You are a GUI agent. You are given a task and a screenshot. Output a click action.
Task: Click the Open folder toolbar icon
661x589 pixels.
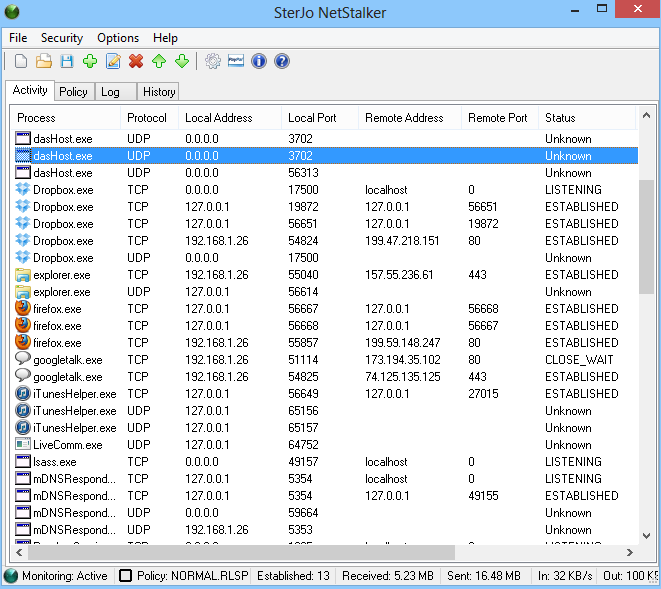click(43, 62)
